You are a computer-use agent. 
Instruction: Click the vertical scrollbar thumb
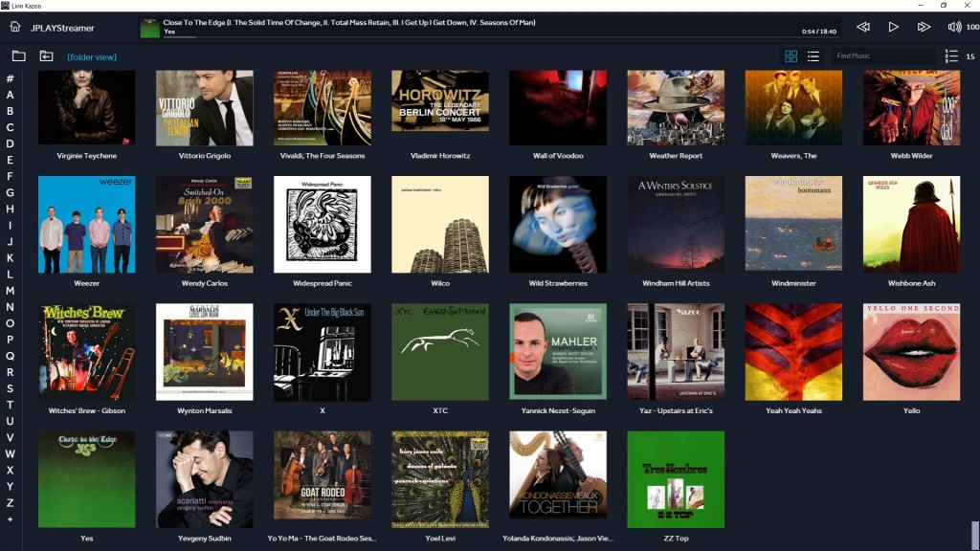pos(974,536)
